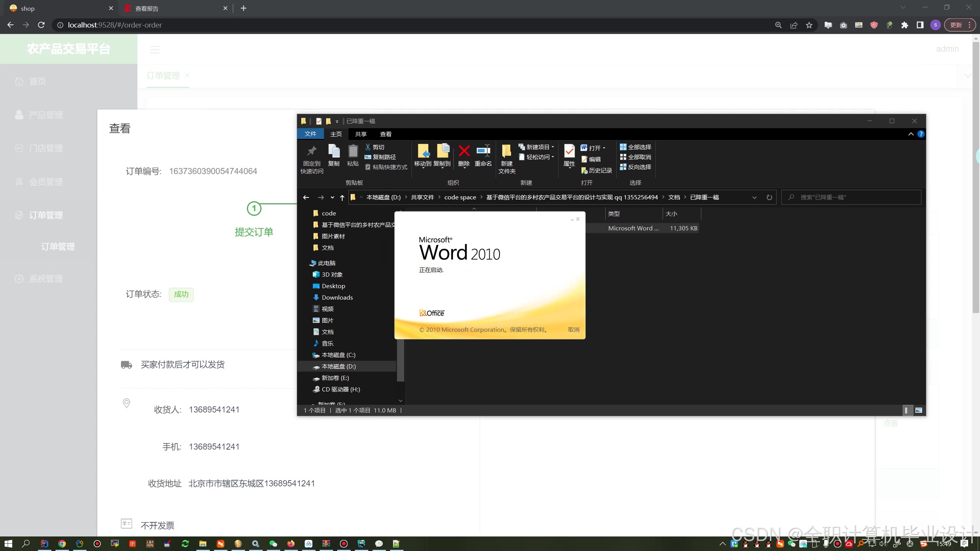
Task: Collapse the explorer ribbon chevron
Action: point(911,134)
